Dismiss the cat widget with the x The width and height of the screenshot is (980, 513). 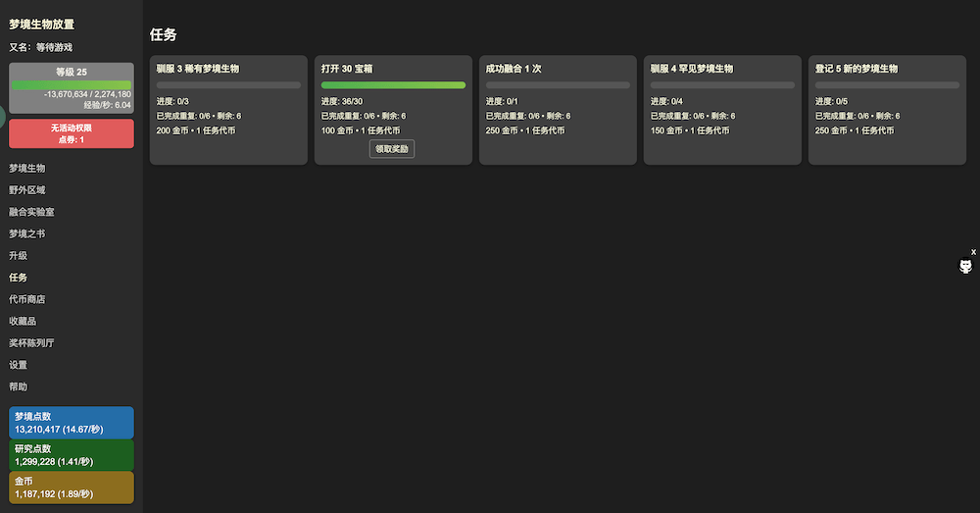pyautogui.click(x=973, y=252)
